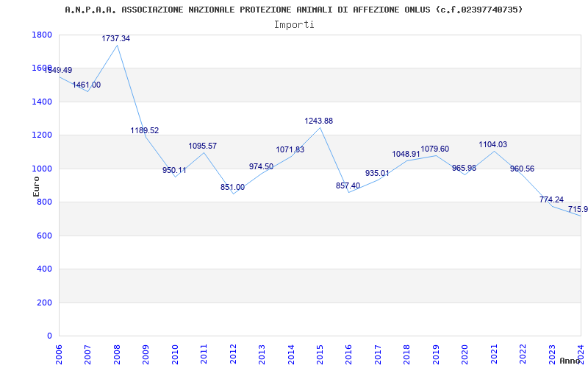588x368 pixels.
Task: Click the Importi chart subtitle
Action: tap(294, 25)
